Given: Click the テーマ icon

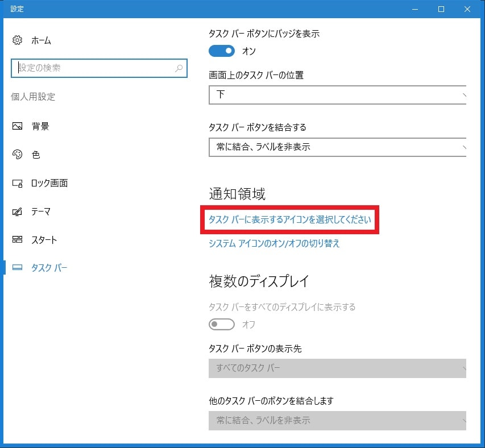Looking at the screenshot, I should coord(17,212).
